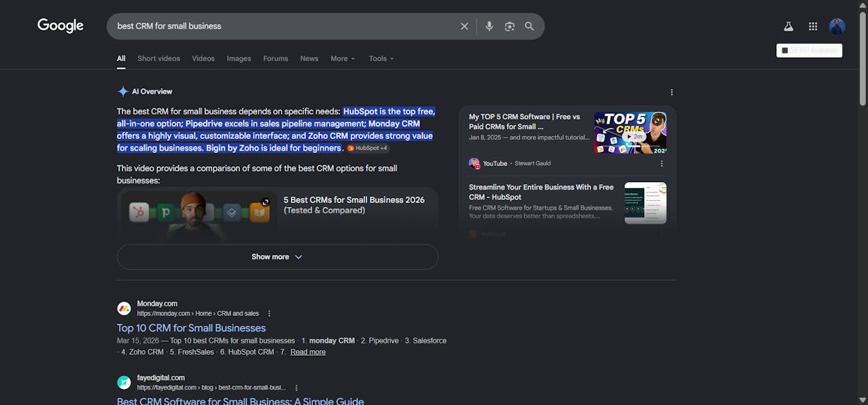The height and width of the screenshot is (405, 868).
Task: Click the scrollbar up arrow
Action: (863, 5)
